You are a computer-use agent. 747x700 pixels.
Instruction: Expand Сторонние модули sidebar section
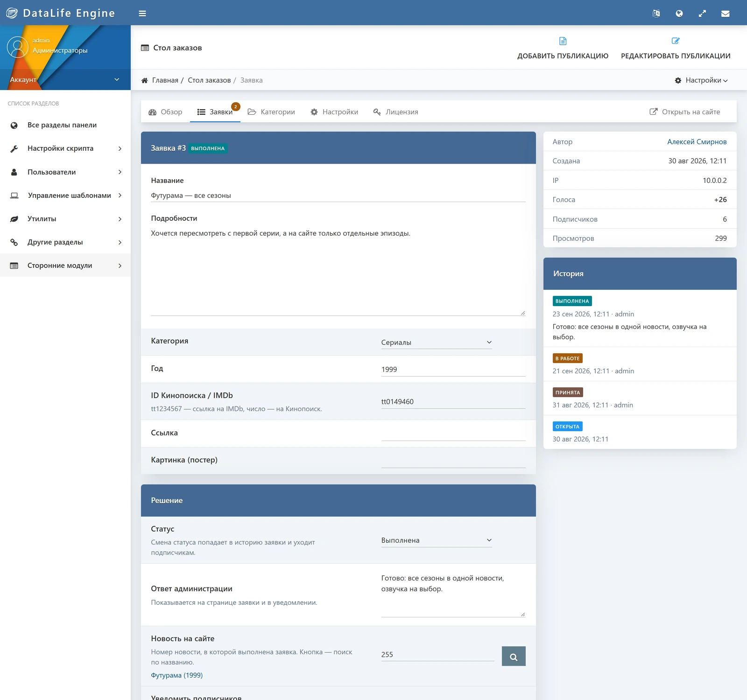[x=65, y=266]
